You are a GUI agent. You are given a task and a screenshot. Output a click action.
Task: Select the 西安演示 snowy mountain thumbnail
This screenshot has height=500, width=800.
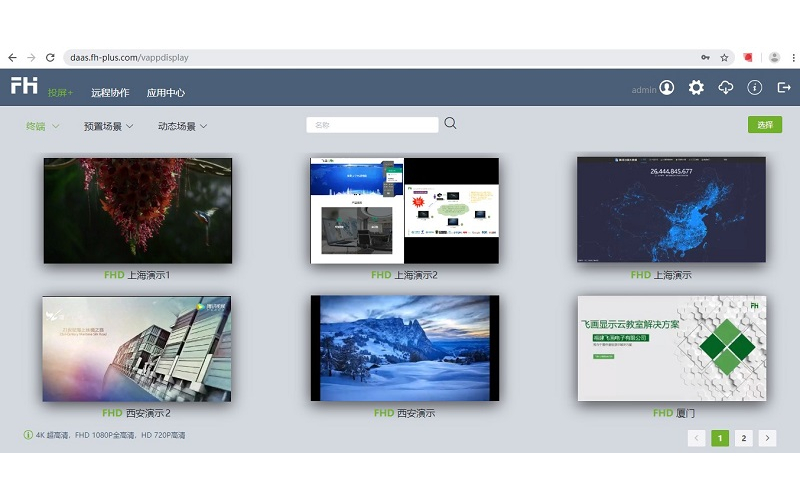click(x=404, y=348)
